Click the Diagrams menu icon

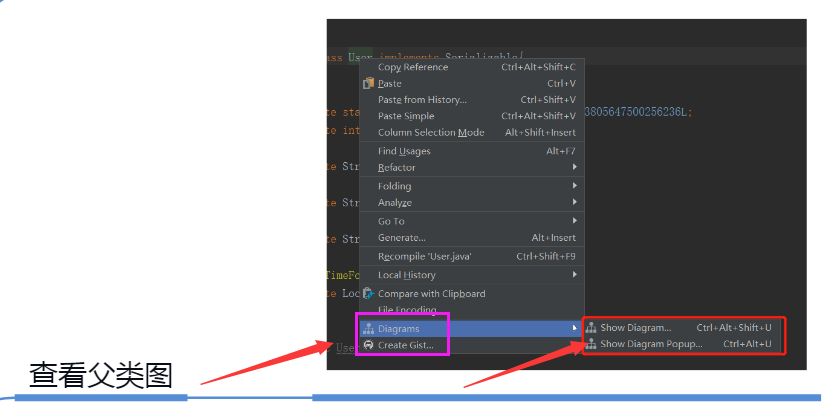pyautogui.click(x=368, y=329)
